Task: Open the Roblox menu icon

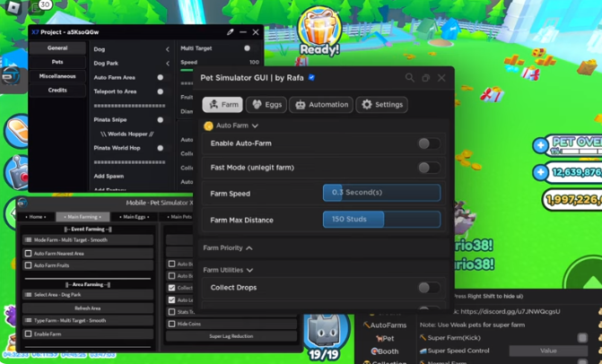Action: tap(14, 8)
